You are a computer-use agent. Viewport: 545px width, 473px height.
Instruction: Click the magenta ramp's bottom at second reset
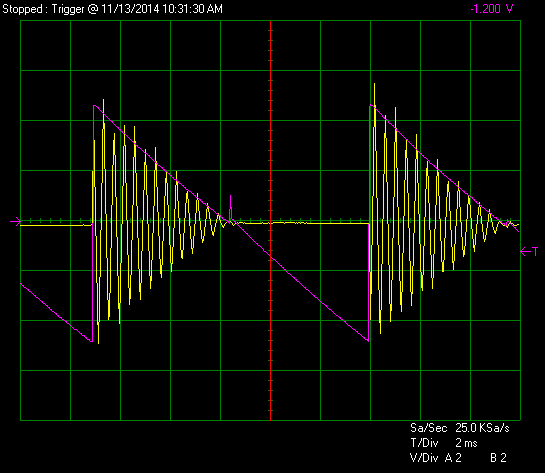pos(368,341)
